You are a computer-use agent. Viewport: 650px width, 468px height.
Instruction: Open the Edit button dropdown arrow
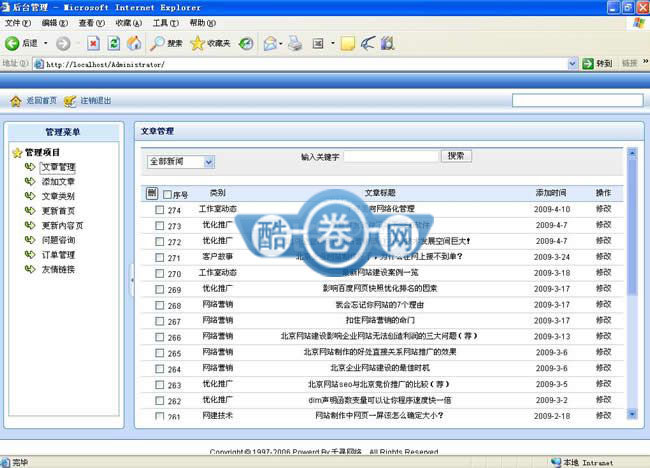[332, 43]
